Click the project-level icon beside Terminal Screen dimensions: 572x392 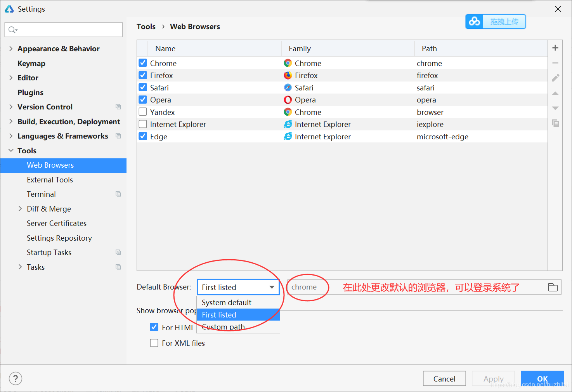pyautogui.click(x=118, y=194)
